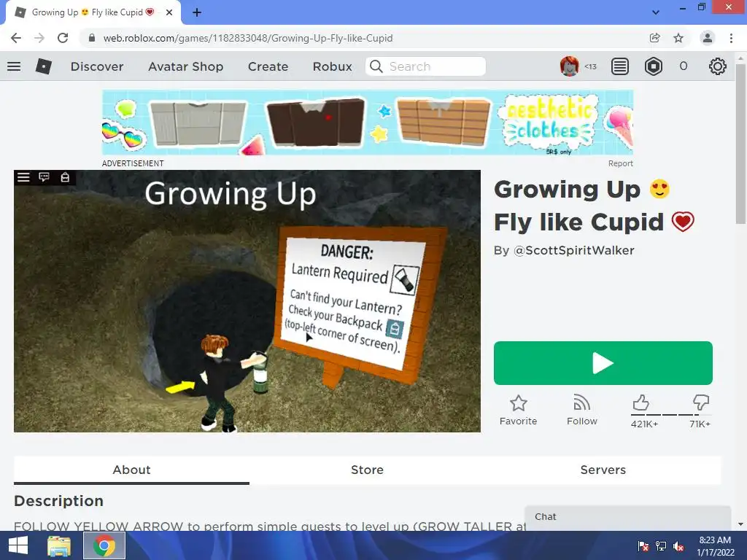This screenshot has width=747, height=560.
Task: Open a new browser tab
Action: (197, 12)
